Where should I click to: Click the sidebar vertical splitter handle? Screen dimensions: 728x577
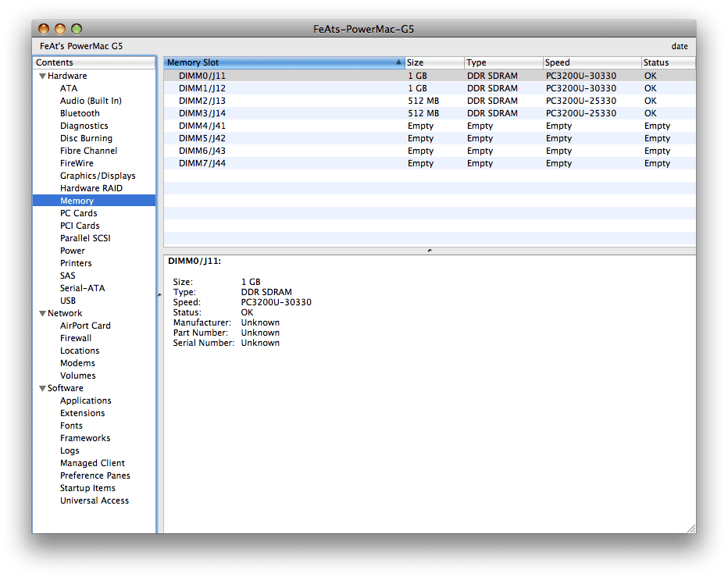point(159,295)
